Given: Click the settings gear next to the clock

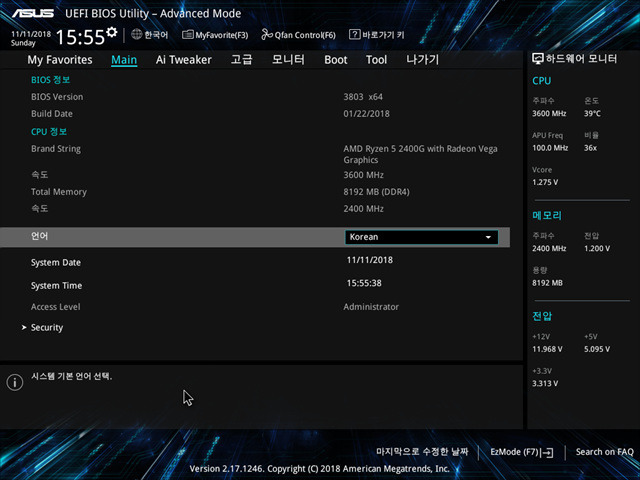Looking at the screenshot, I should (x=111, y=32).
